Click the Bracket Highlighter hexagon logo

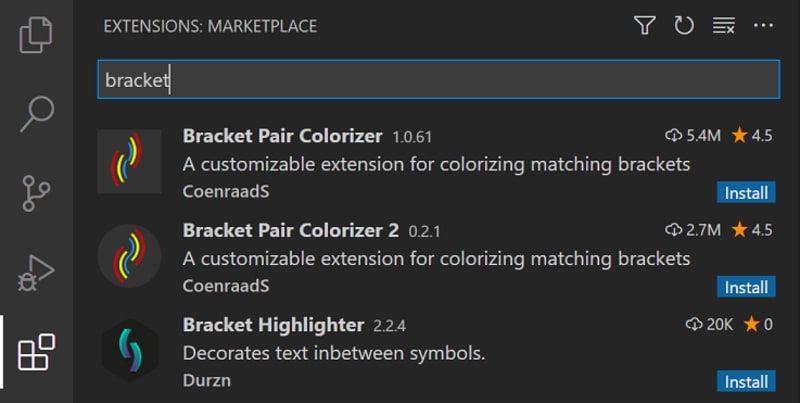tap(130, 350)
